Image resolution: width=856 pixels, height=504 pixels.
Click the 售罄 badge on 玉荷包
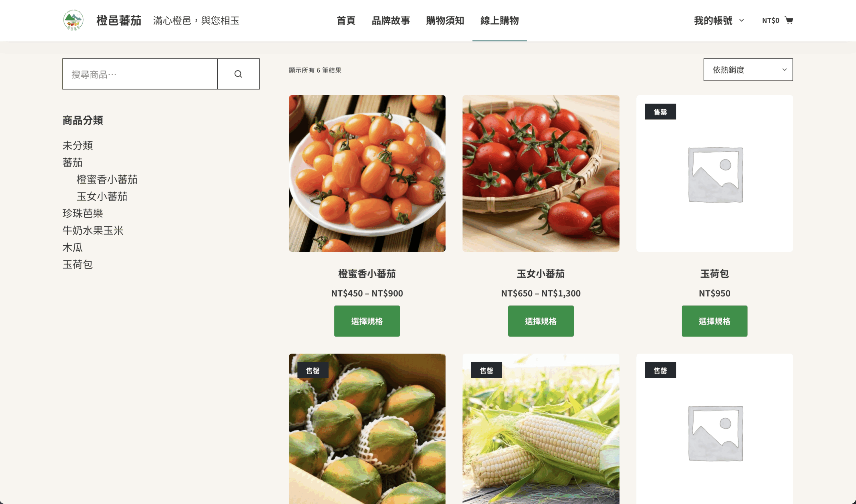pyautogui.click(x=660, y=112)
